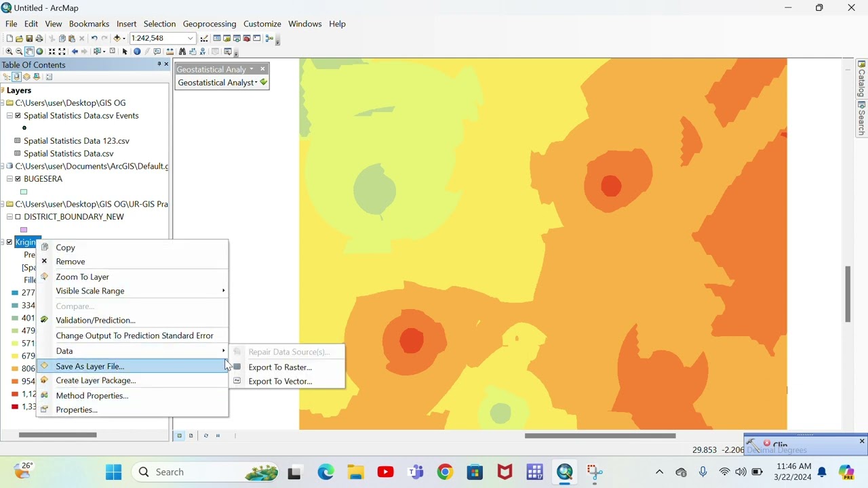Check the DISTRICT_BOUNDARY_NEW layer visibility
868x488 pixels.
(18, 217)
